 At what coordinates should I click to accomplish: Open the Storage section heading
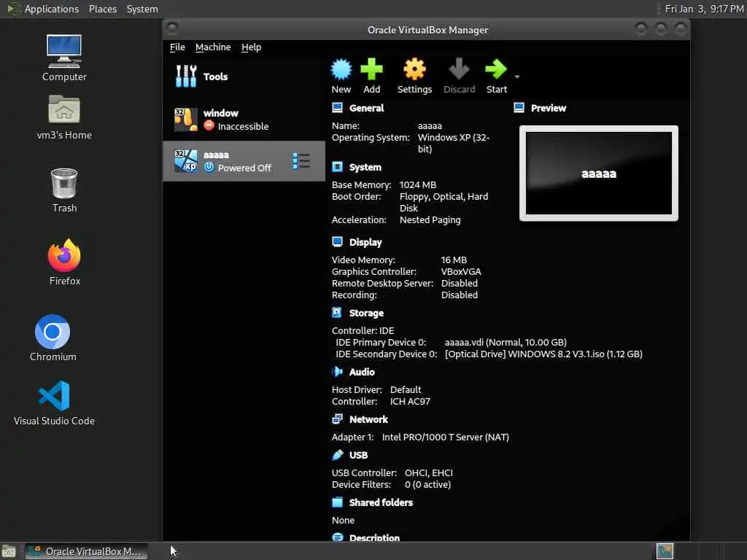[x=366, y=313]
